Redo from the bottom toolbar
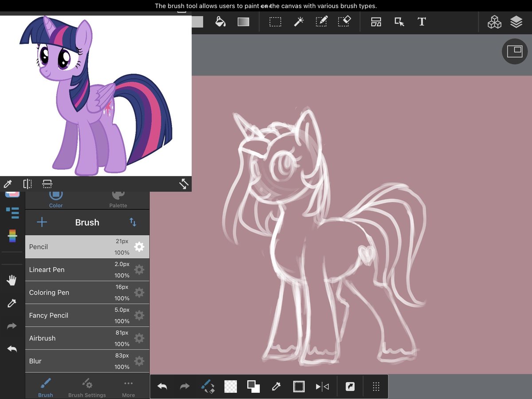Screen dimensions: 532x399 184,387
